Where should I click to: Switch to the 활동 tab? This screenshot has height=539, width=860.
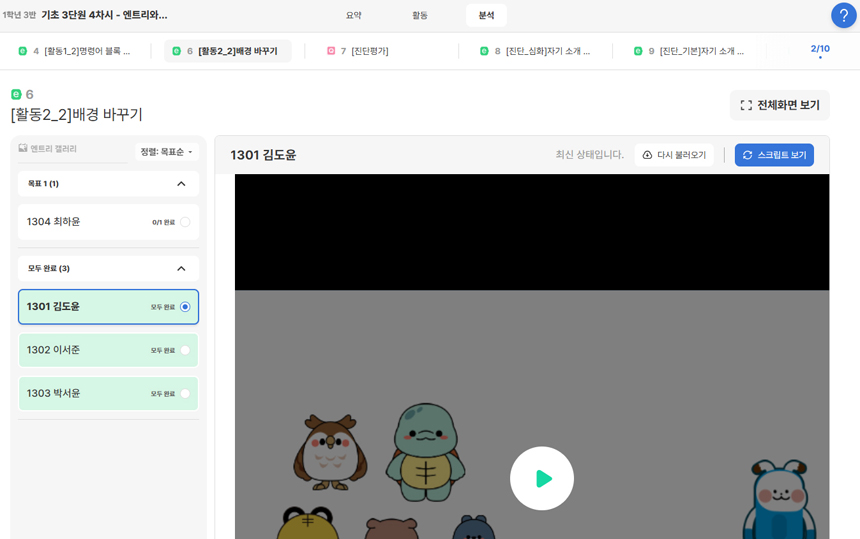(420, 16)
